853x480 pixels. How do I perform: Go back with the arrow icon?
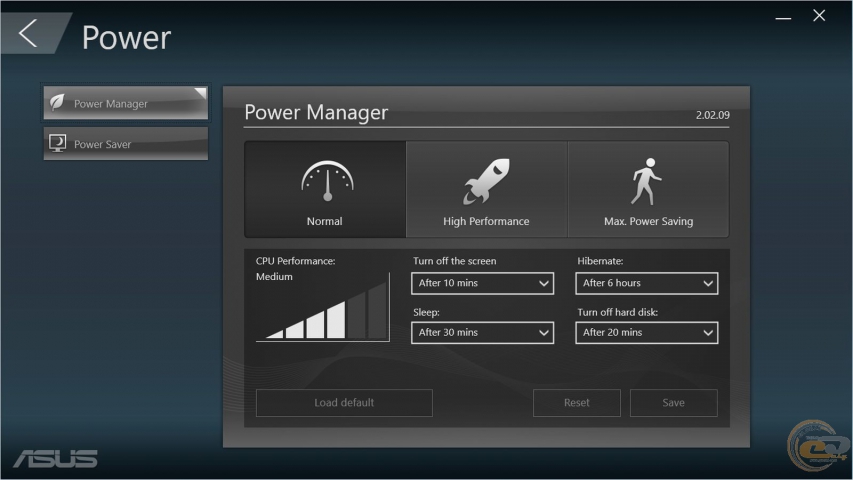(x=28, y=33)
